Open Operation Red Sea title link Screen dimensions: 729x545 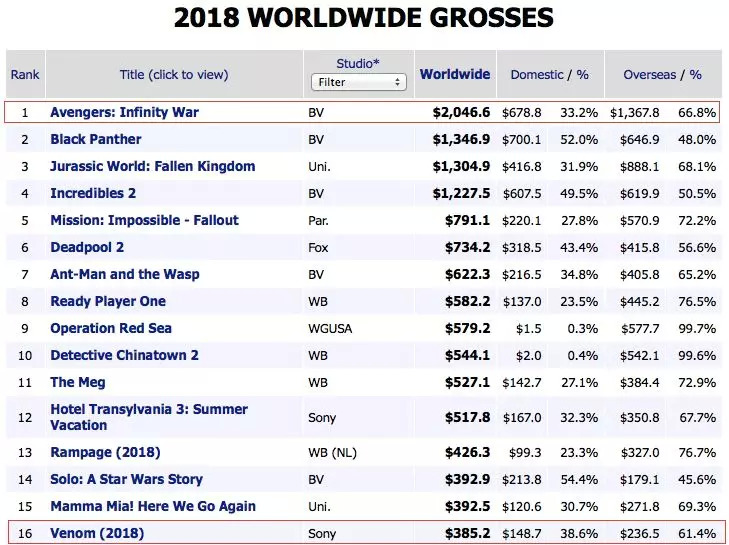(111, 328)
